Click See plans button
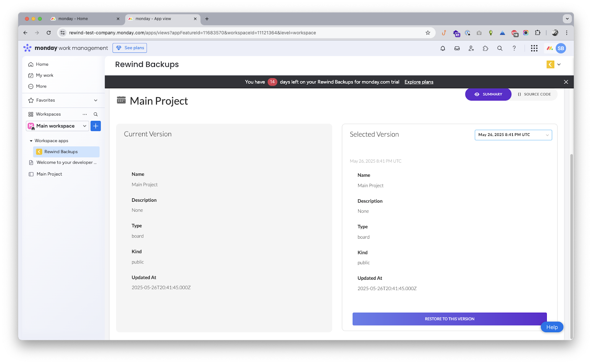 (x=130, y=48)
